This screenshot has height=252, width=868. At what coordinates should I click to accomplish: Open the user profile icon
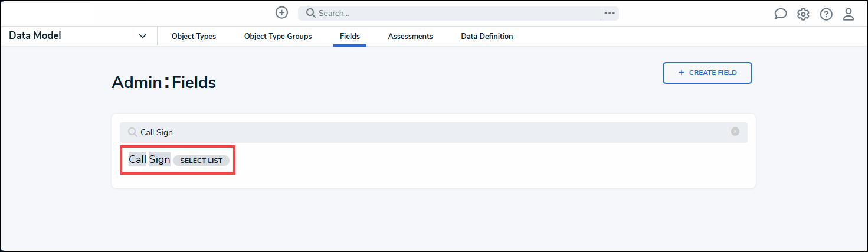849,14
